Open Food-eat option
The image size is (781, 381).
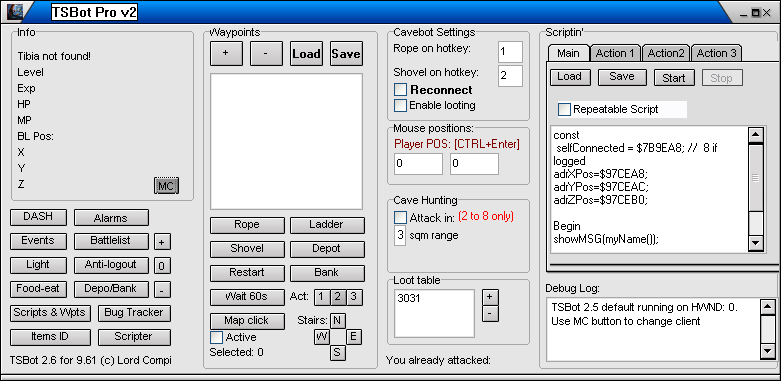pyautogui.click(x=38, y=289)
